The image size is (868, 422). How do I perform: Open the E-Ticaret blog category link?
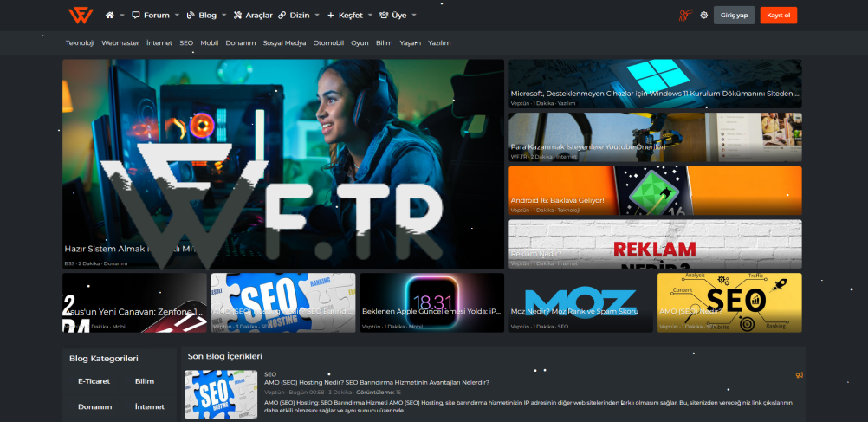[92, 380]
